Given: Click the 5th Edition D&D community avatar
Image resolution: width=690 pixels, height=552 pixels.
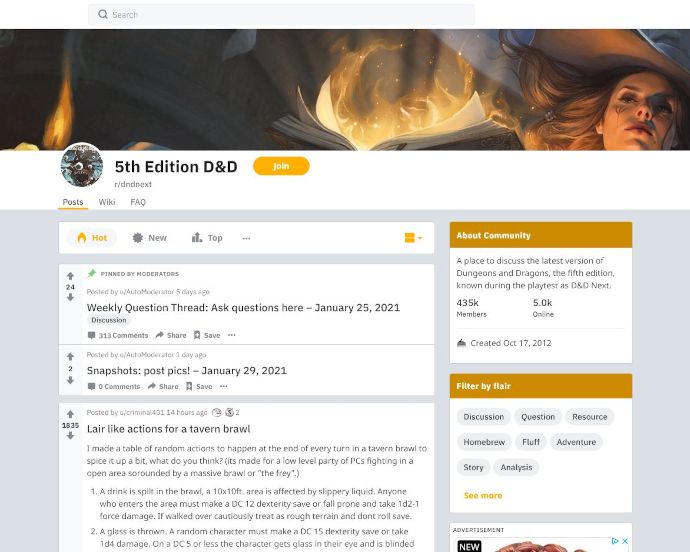Looking at the screenshot, I should tap(82, 166).
